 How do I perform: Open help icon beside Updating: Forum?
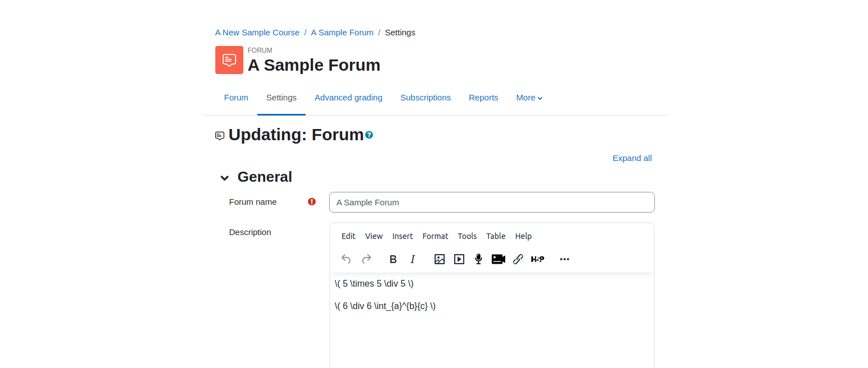click(369, 135)
